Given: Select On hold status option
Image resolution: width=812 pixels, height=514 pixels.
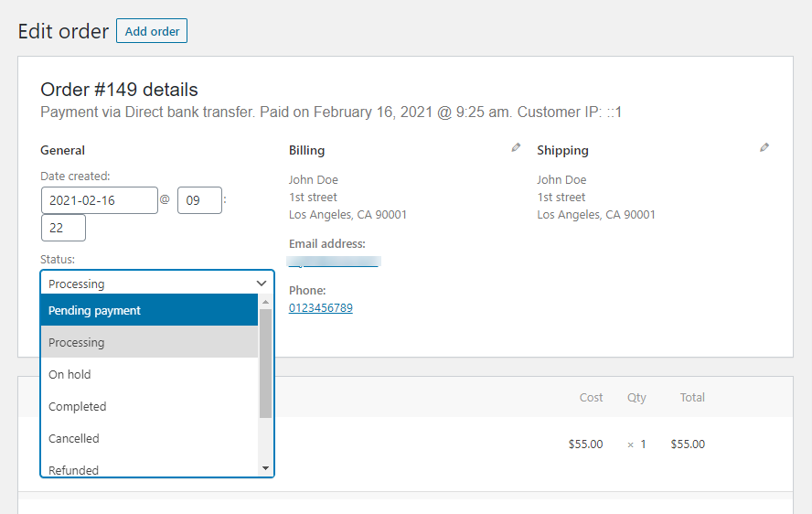Looking at the screenshot, I should coord(149,375).
